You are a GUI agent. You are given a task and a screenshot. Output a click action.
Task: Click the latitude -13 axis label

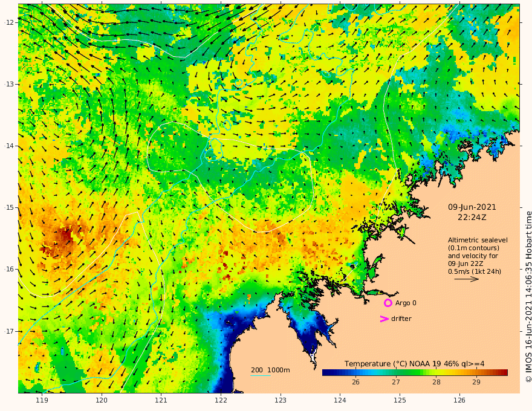pyautogui.click(x=9, y=84)
